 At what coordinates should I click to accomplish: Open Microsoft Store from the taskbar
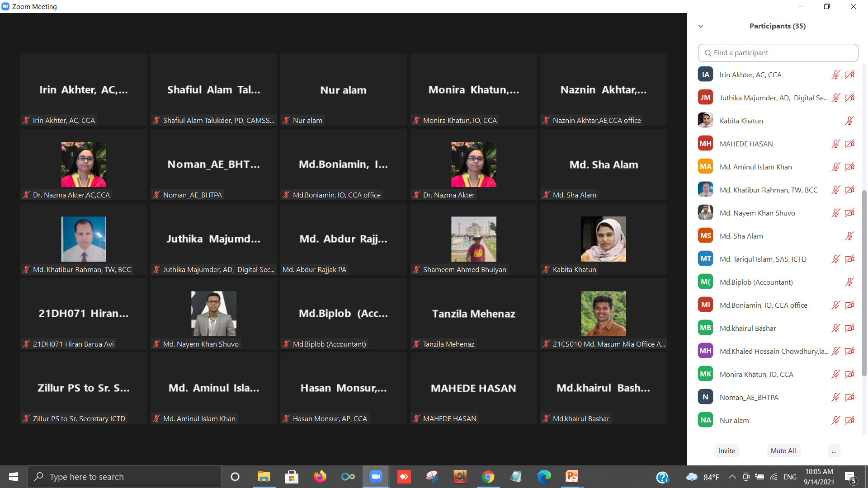click(x=292, y=477)
